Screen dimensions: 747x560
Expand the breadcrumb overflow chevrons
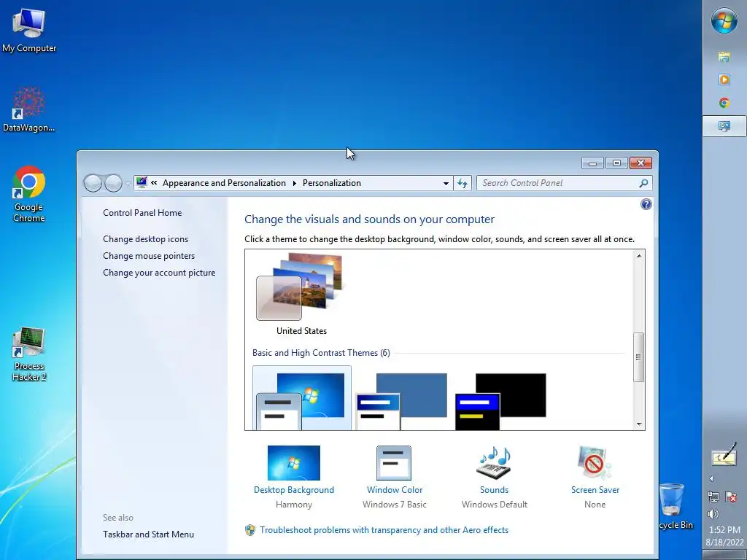155,183
